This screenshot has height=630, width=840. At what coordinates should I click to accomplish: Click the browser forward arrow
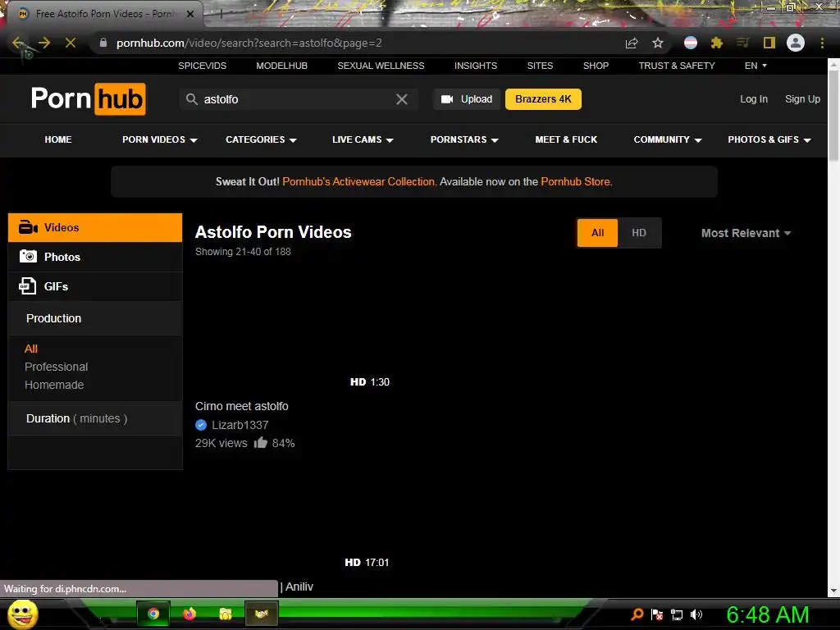point(44,43)
